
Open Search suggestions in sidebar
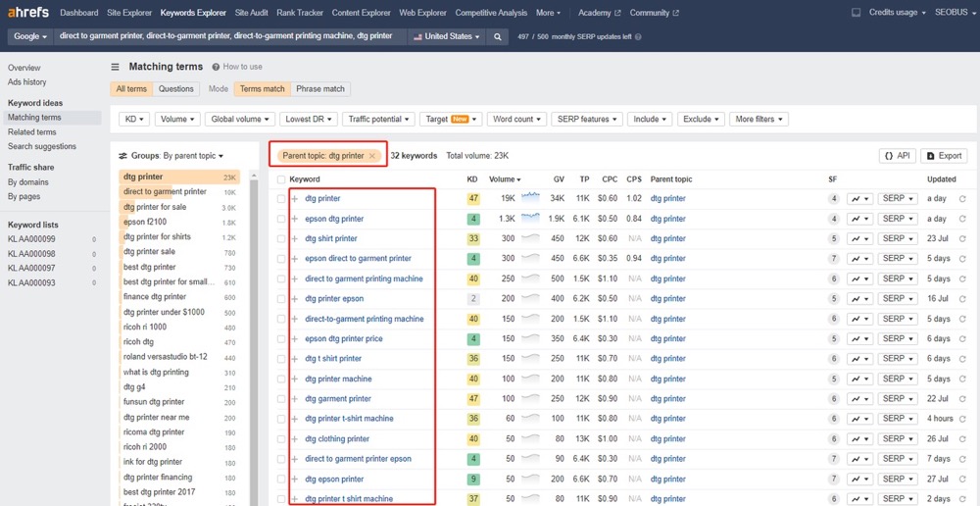[x=42, y=146]
